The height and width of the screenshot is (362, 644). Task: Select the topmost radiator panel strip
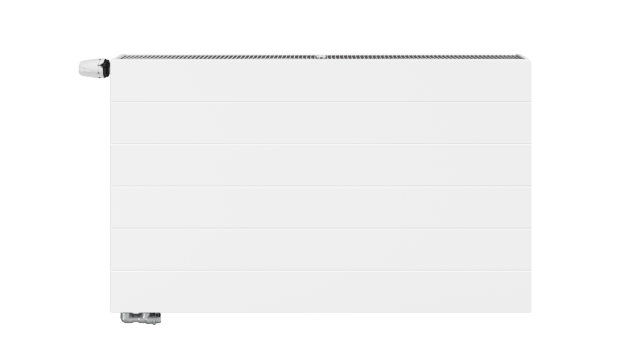pyautogui.click(x=321, y=81)
